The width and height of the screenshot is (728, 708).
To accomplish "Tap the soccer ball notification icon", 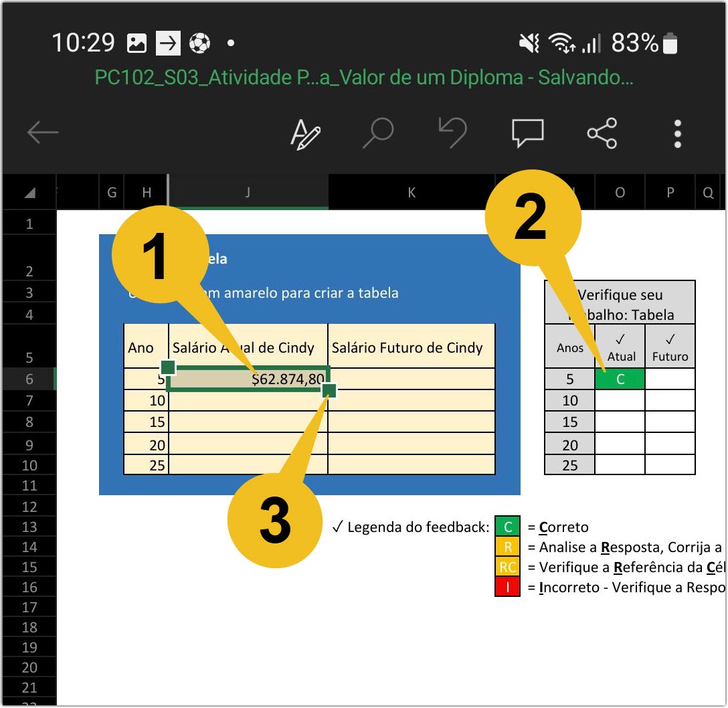I will click(x=199, y=43).
